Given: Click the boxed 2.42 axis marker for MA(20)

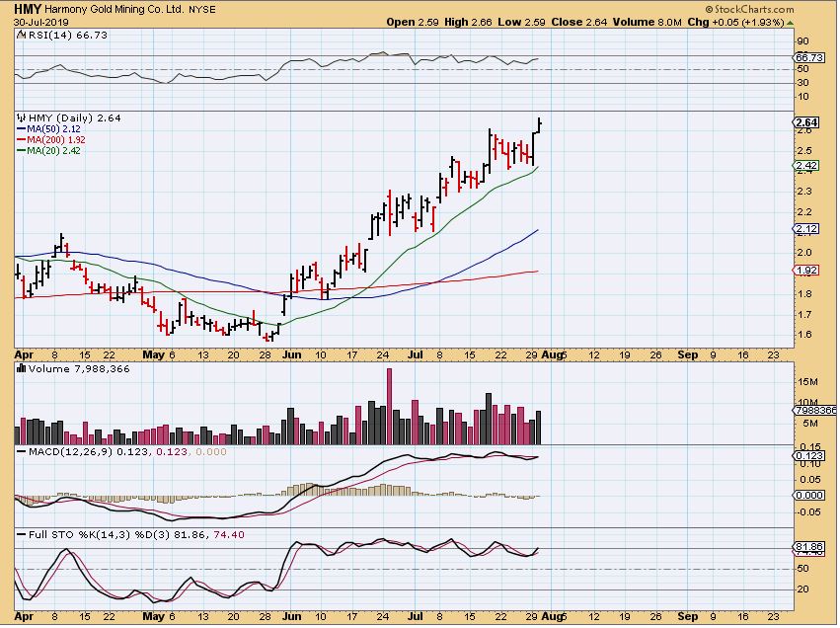Looking at the screenshot, I should pos(806,166).
